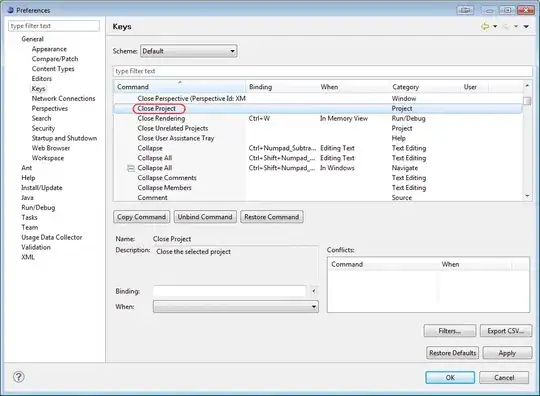Select the Close Project command row

click(318, 108)
